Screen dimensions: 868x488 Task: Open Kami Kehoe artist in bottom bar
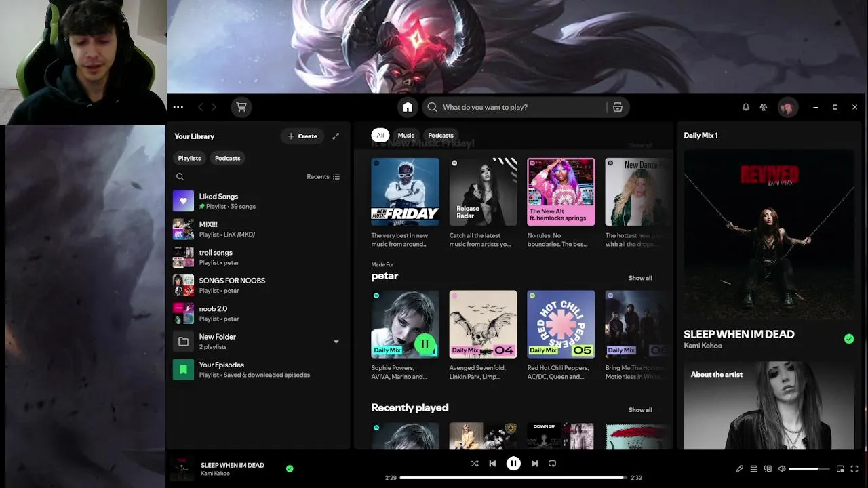pyautogui.click(x=215, y=473)
